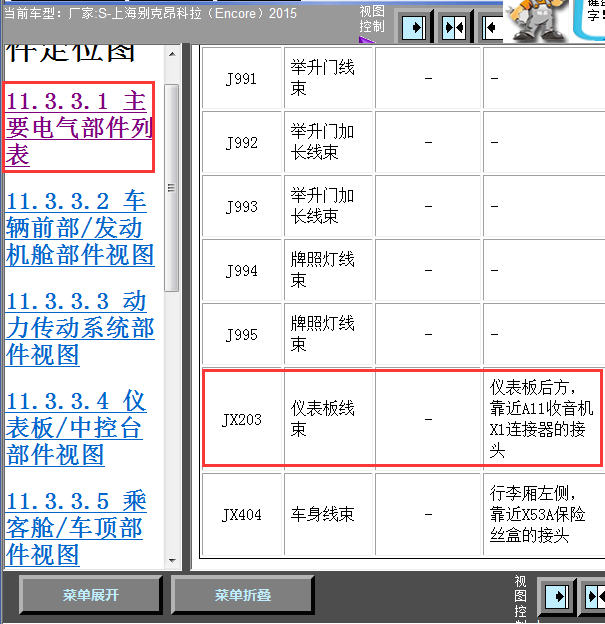Open 11.3.3.5 乘客舱/车顶部件视图 link

[76, 528]
